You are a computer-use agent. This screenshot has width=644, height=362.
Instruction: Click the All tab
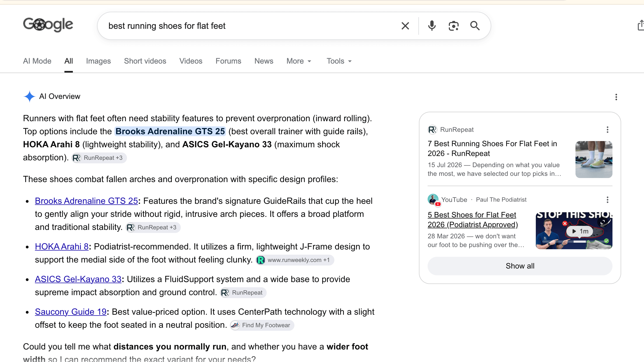click(69, 61)
